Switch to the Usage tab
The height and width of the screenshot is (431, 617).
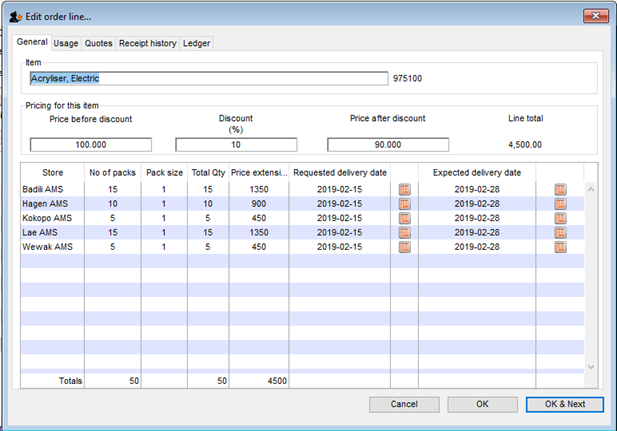click(66, 43)
